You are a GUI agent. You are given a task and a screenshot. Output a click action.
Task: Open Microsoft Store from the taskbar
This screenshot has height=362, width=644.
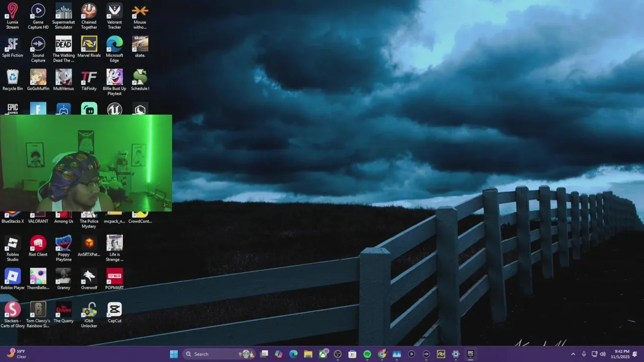pos(352,354)
